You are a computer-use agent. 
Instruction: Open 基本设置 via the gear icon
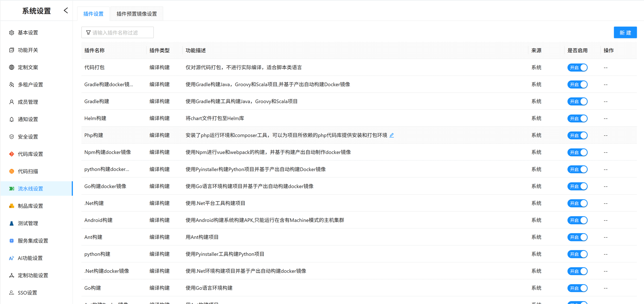point(11,32)
